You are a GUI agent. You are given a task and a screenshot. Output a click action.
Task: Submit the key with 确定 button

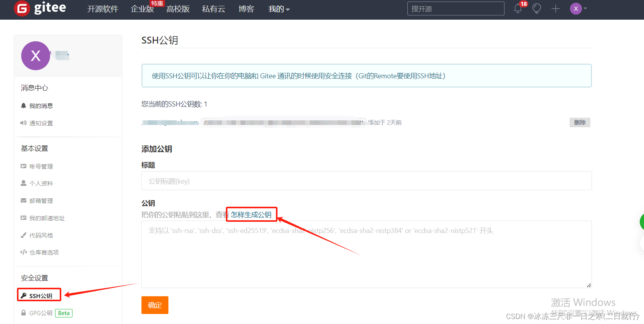pos(155,305)
